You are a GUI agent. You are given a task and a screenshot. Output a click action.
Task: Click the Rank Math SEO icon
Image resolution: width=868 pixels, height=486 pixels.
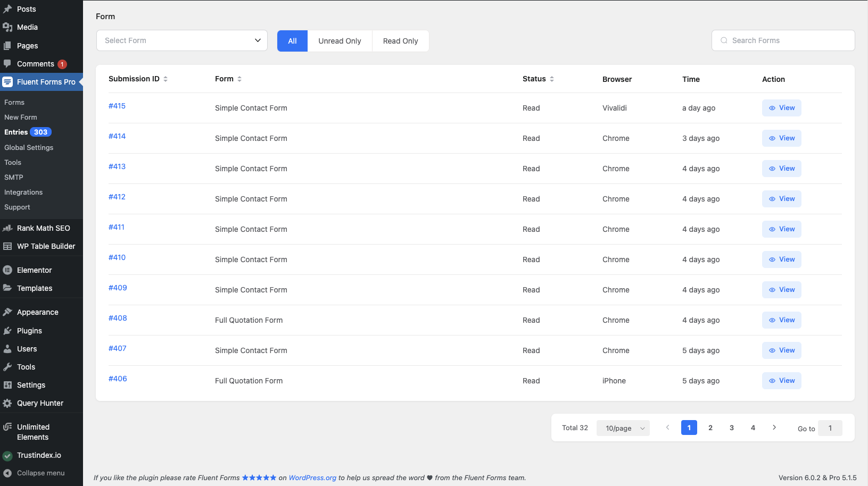[7, 228]
